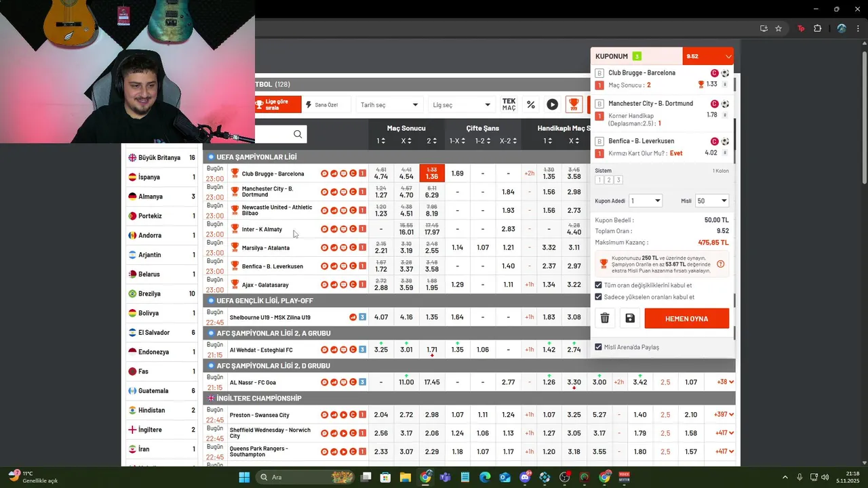Screen dimensions: 868x488
Task: Select İspanya in the country list
Action: click(162, 177)
